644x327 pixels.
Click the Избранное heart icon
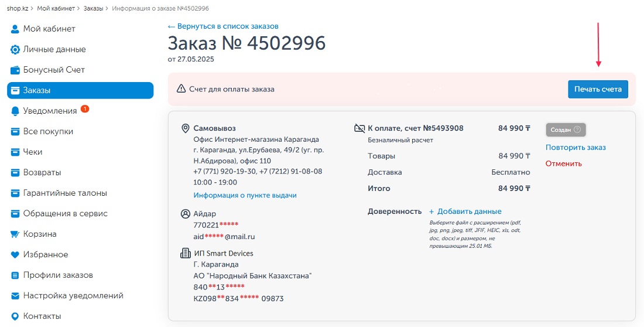coord(15,254)
